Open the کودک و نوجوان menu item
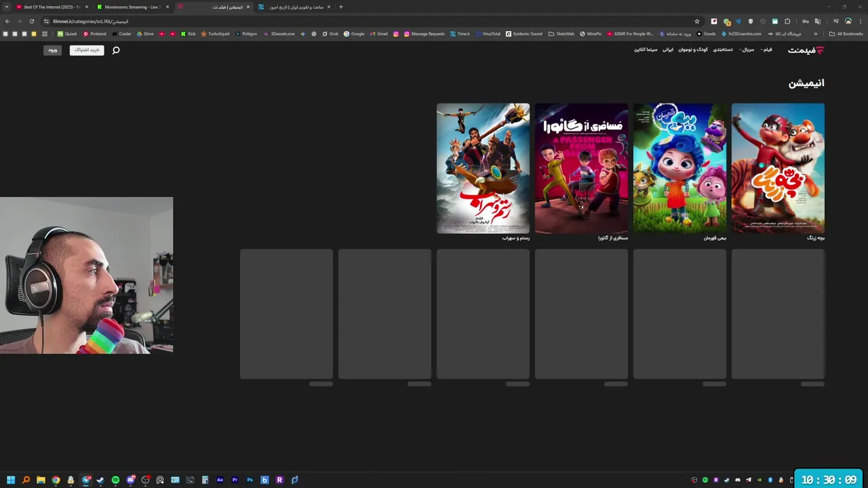Screen dimensions: 868x488 (x=693, y=49)
